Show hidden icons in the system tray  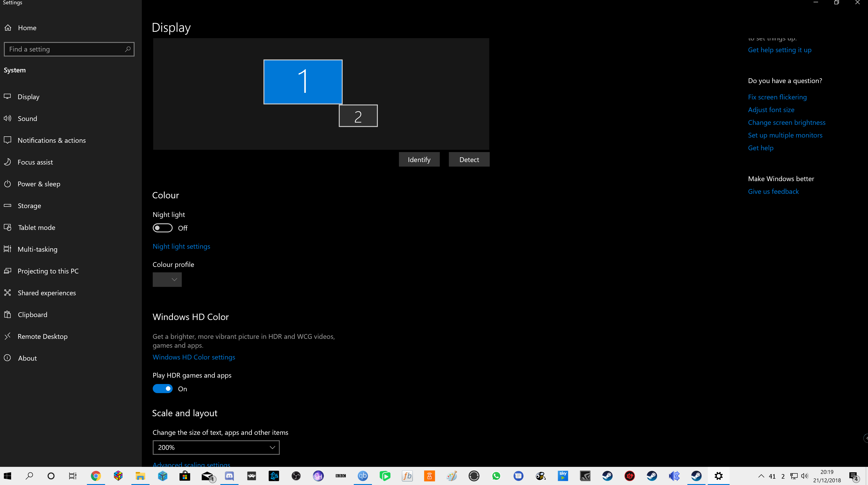click(x=761, y=476)
